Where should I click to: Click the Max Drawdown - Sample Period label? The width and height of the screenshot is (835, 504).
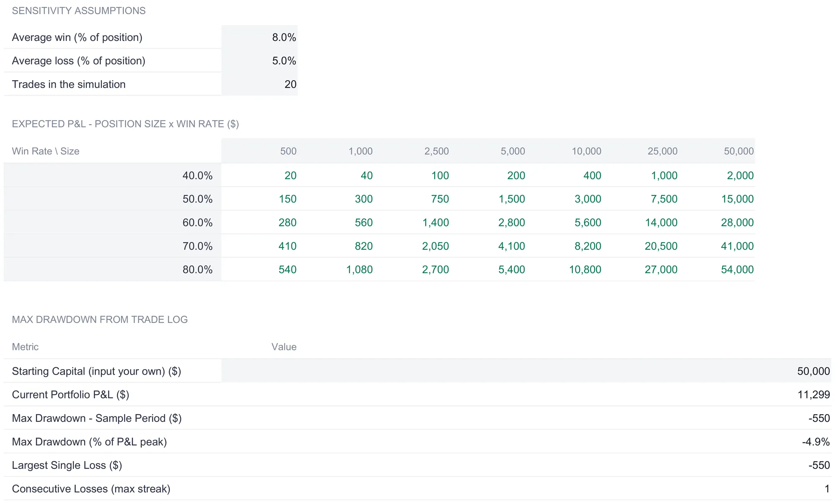pos(97,418)
